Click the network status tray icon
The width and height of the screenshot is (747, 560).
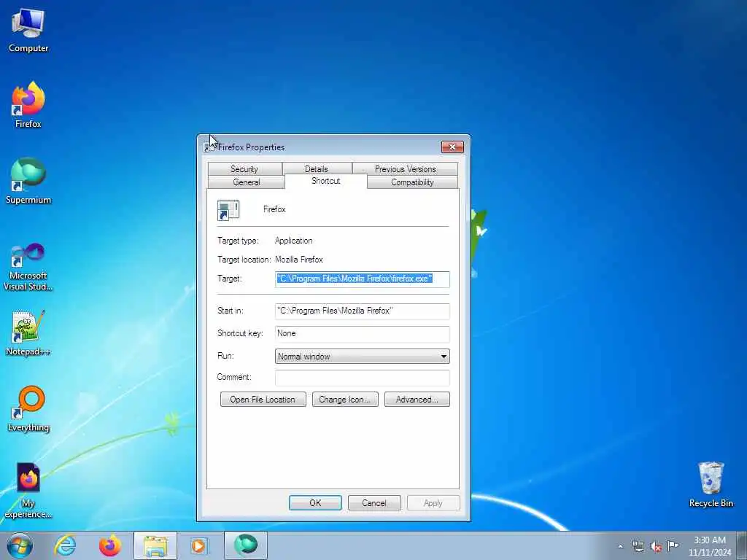click(x=638, y=546)
